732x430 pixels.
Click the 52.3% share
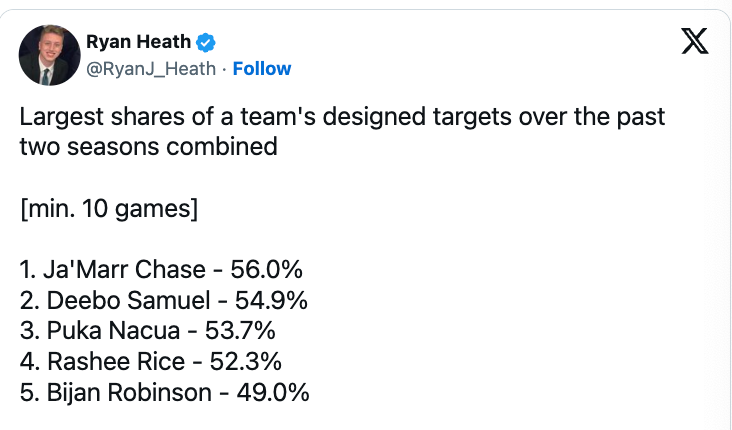pos(246,362)
